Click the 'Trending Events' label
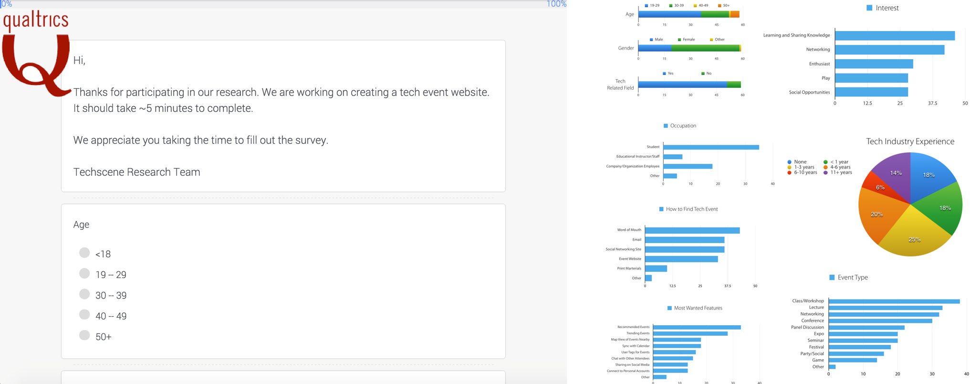Screen dimensions: 980x384 click(x=638, y=333)
